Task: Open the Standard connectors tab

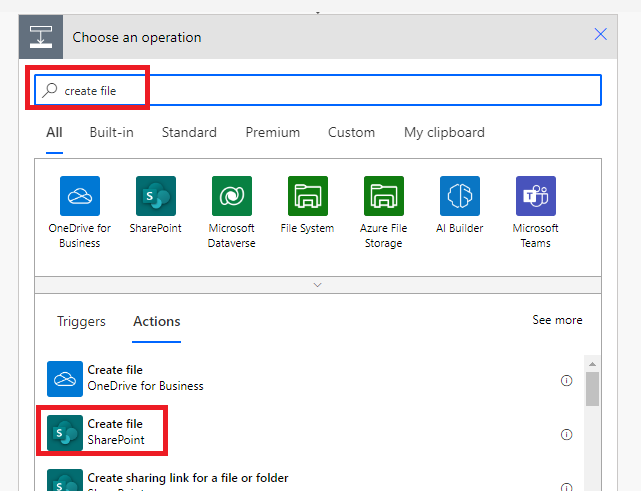Action: click(189, 132)
